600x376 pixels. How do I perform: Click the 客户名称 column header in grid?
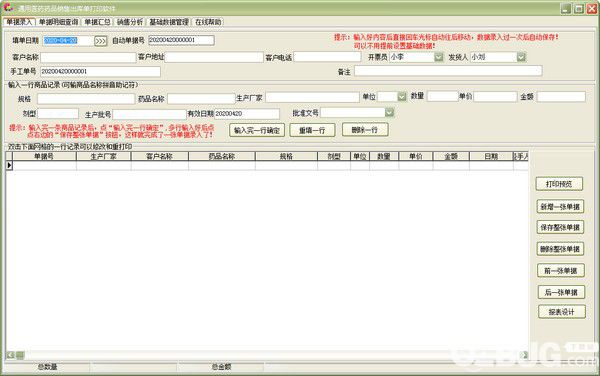point(160,156)
